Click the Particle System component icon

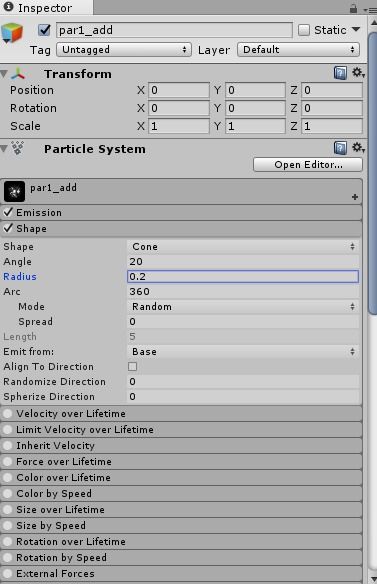coord(18,148)
